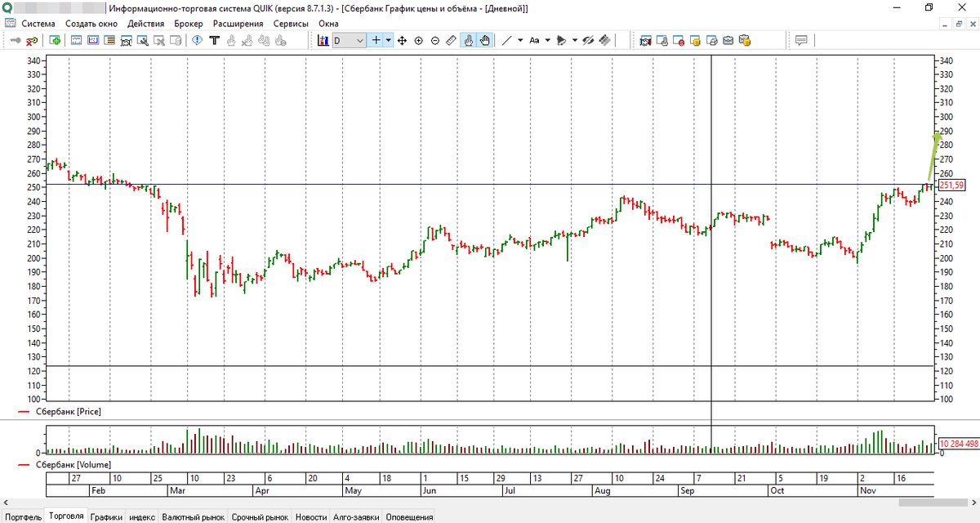Image resolution: width=980 pixels, height=523 pixels.
Task: Select the ruler measurement tool
Action: click(x=452, y=40)
